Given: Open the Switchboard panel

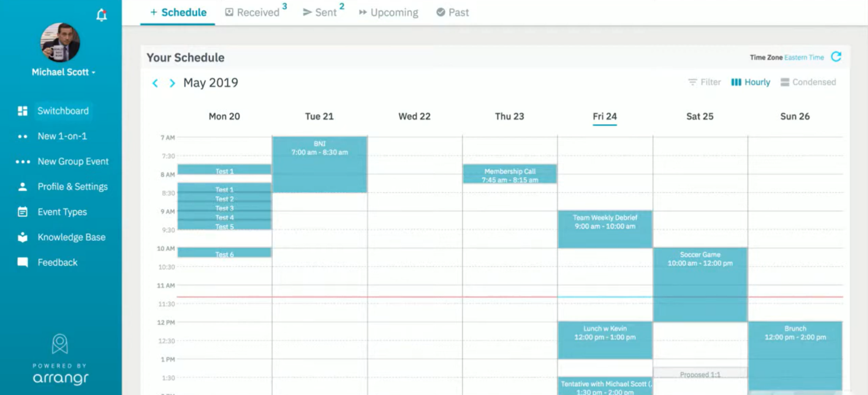Looking at the screenshot, I should [x=62, y=111].
